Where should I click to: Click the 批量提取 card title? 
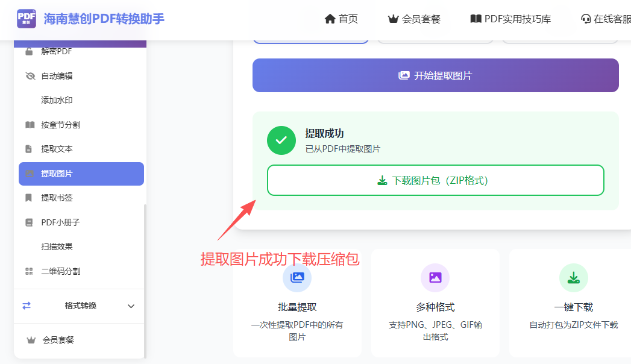[x=297, y=307]
